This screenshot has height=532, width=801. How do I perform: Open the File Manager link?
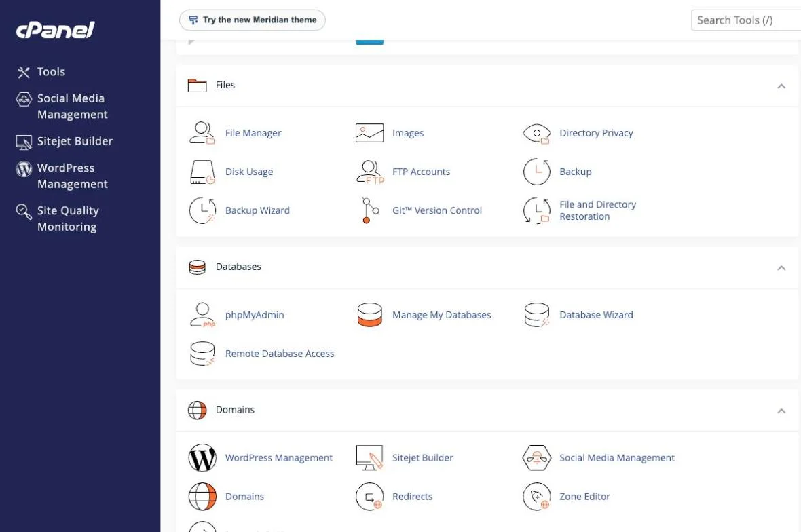pyautogui.click(x=253, y=133)
